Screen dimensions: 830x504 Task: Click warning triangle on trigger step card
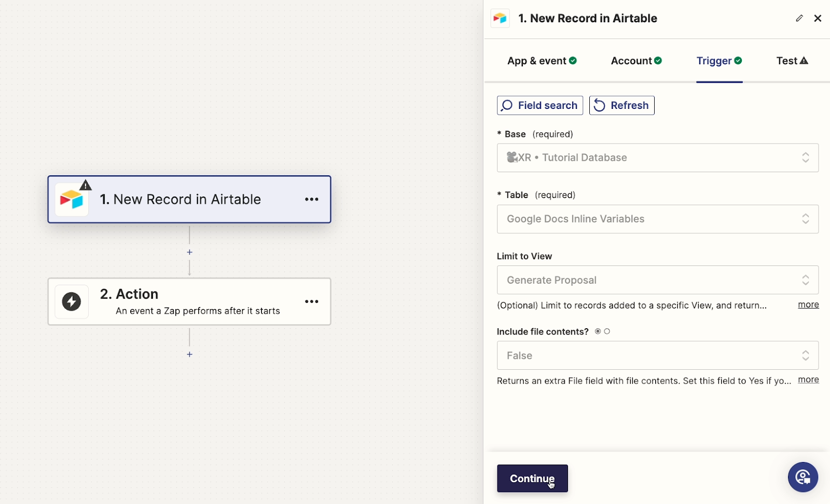pos(86,185)
